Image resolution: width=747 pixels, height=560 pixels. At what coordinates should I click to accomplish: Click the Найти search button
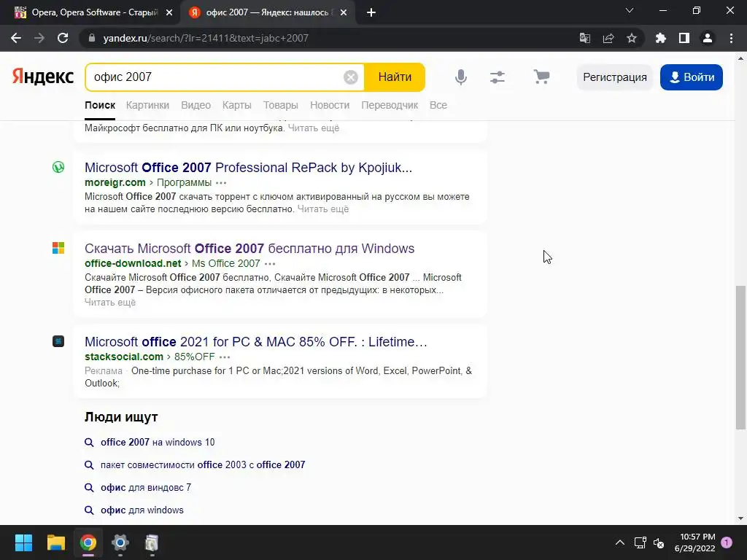coord(395,77)
